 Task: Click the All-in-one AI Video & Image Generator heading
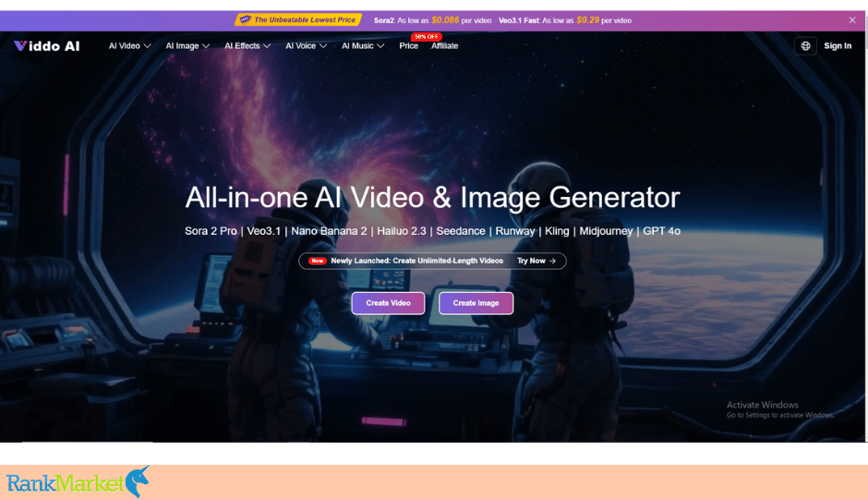tap(432, 197)
